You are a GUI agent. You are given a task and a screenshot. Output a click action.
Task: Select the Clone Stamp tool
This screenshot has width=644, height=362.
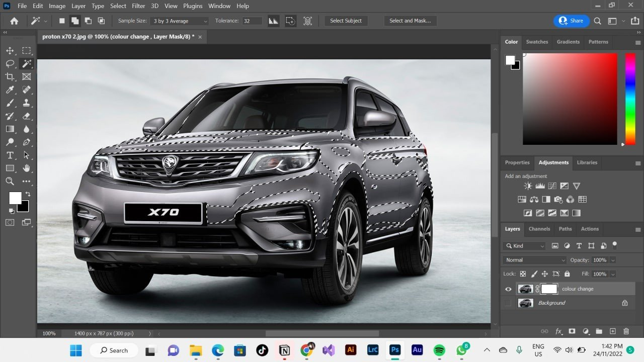tap(27, 103)
